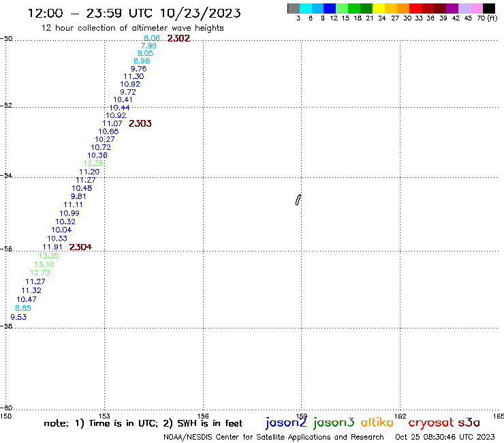This screenshot has height=443, width=504.
Task: Click the purple swatch in the legend
Action: pos(452,8)
